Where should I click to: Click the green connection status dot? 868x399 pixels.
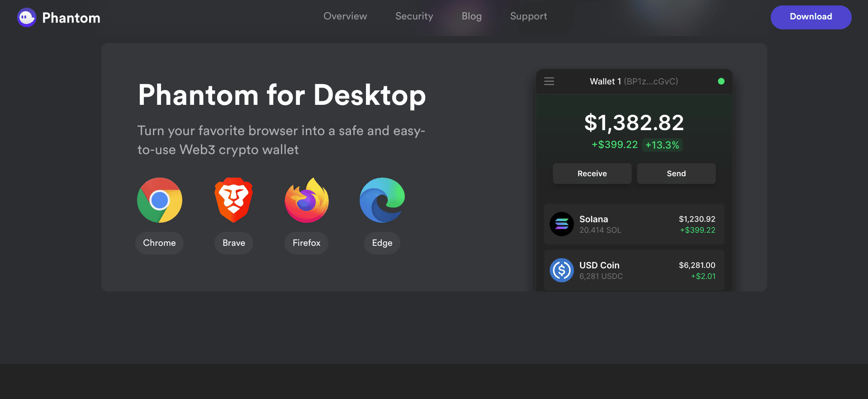tap(721, 81)
